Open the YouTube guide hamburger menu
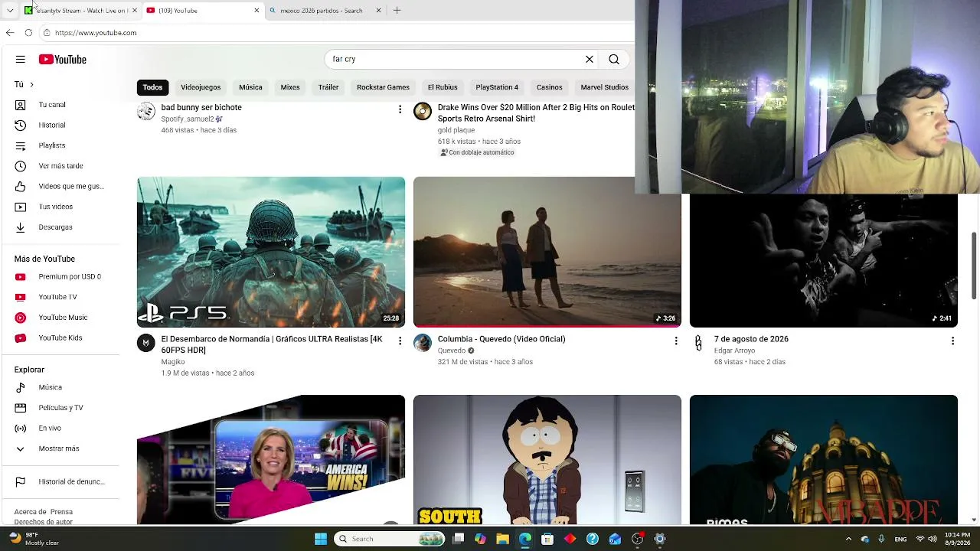Image resolution: width=980 pixels, height=551 pixels. (21, 60)
